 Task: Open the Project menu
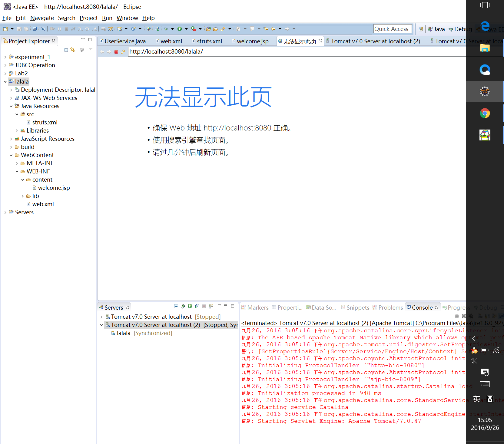(88, 18)
